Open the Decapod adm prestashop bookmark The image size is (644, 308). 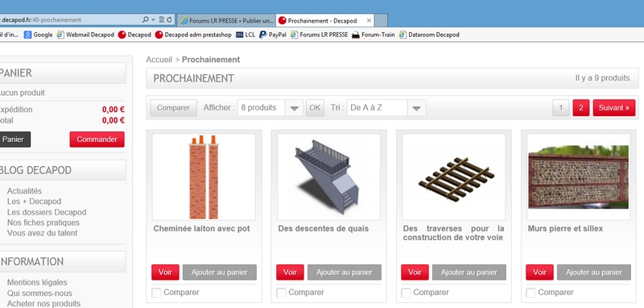coord(193,35)
